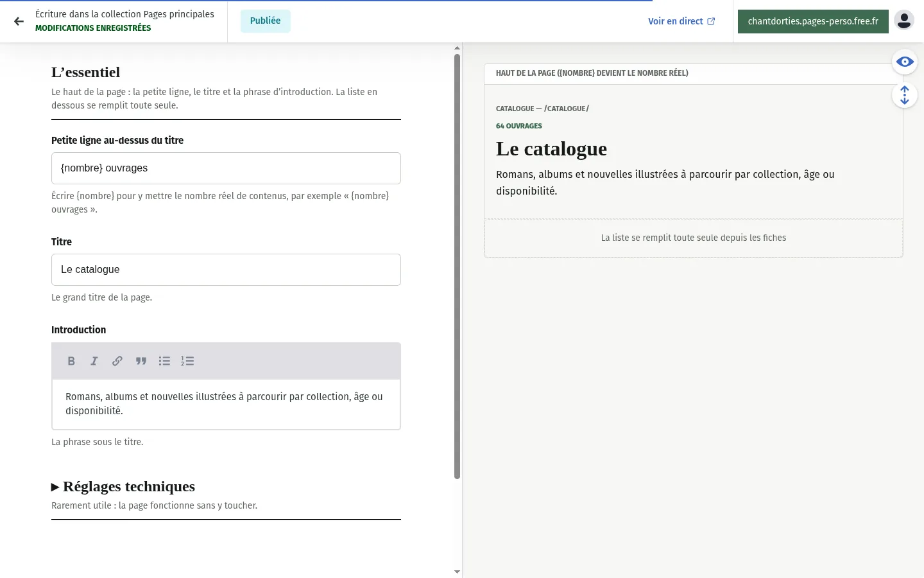924x578 pixels.
Task: Click the preview heading 'Le catalogue'
Action: coord(551,149)
